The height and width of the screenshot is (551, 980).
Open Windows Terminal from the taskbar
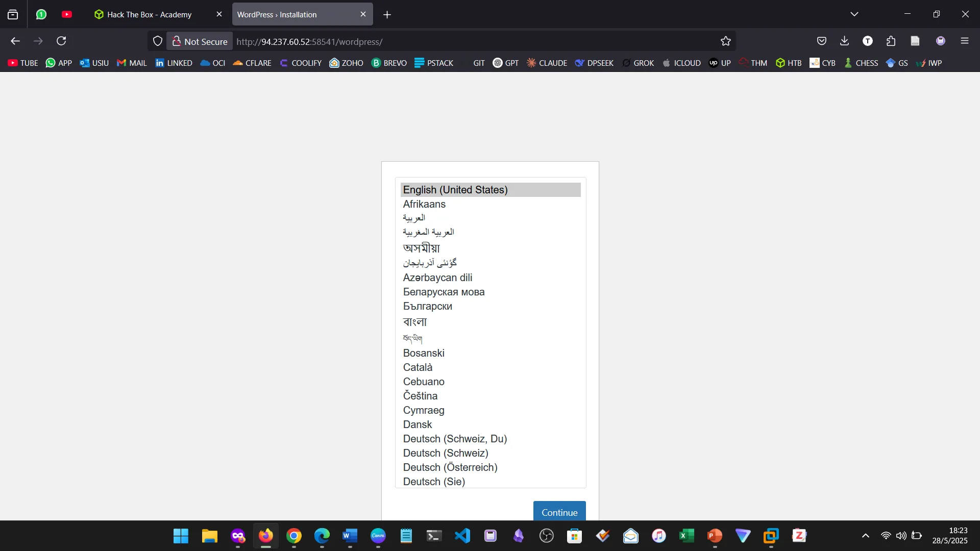click(x=433, y=536)
